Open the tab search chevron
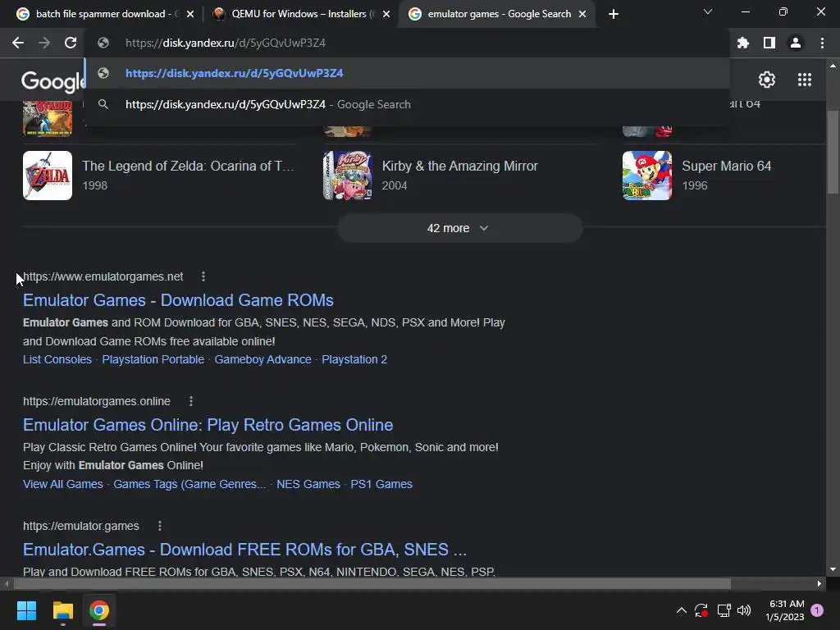Viewport: 840px width, 630px height. (x=708, y=11)
